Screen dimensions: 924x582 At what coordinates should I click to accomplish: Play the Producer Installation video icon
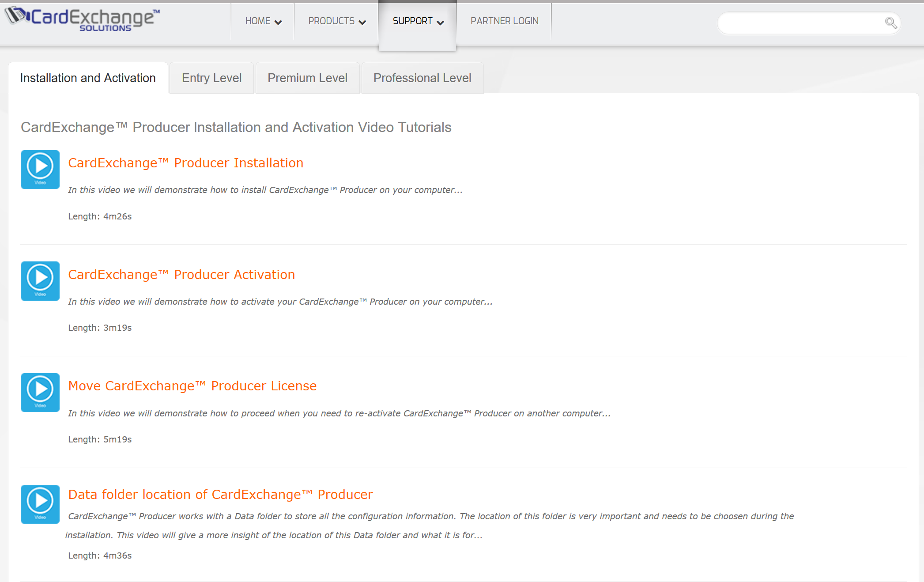40,170
